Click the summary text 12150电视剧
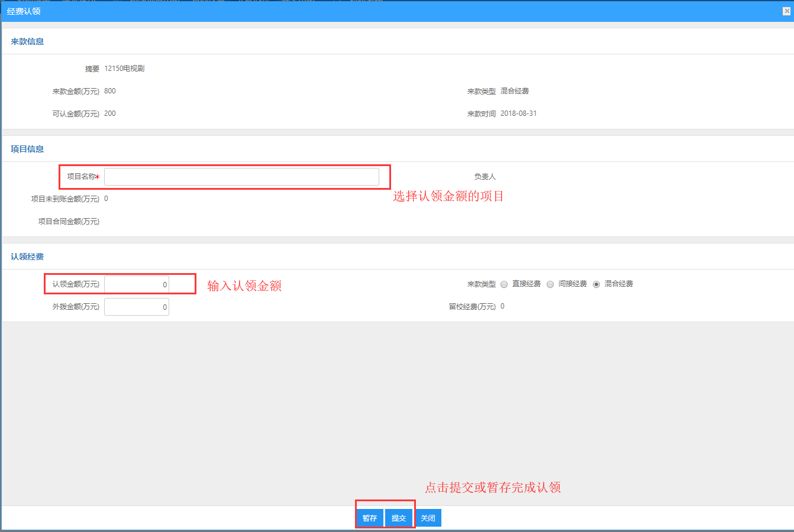The width and height of the screenshot is (794, 532). [x=124, y=69]
